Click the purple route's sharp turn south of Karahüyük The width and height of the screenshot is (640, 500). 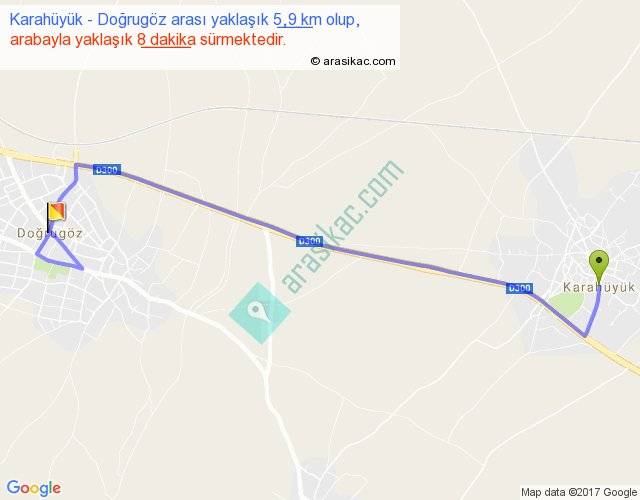[585, 336]
